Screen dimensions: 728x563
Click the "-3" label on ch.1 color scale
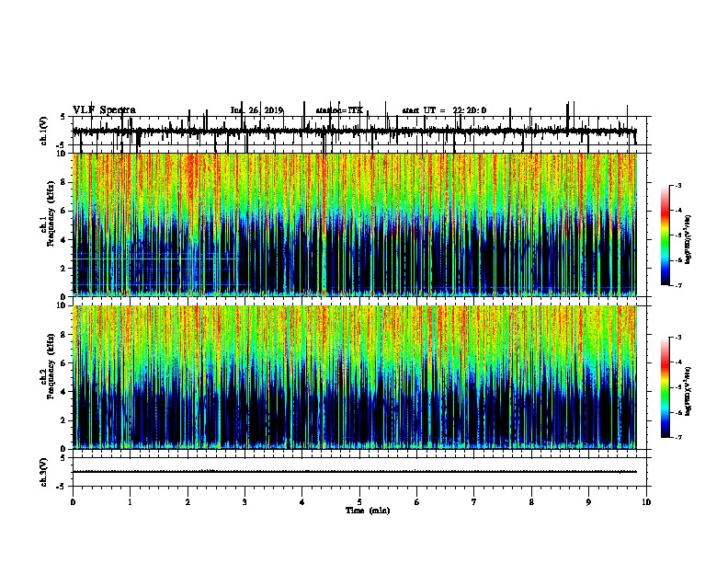677,186
